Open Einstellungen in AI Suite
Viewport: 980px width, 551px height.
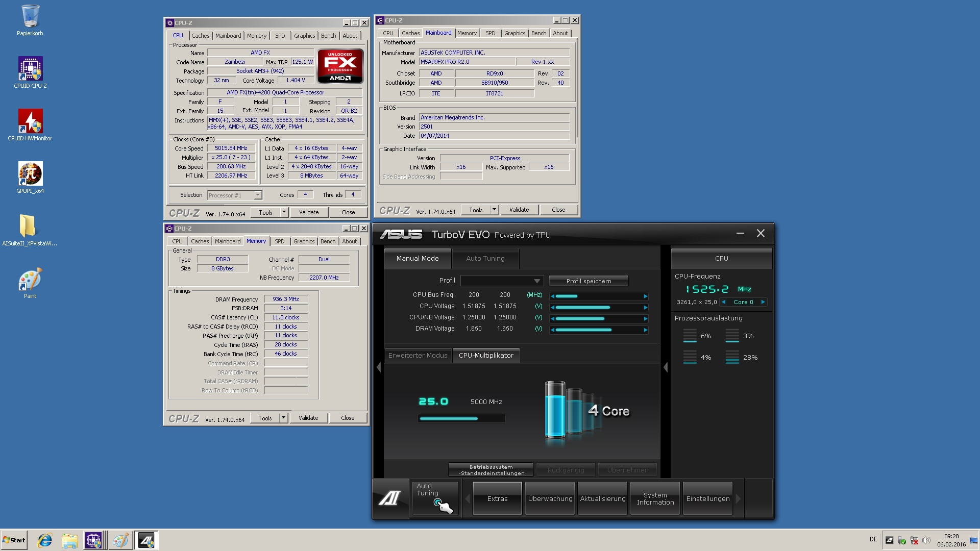tap(708, 498)
